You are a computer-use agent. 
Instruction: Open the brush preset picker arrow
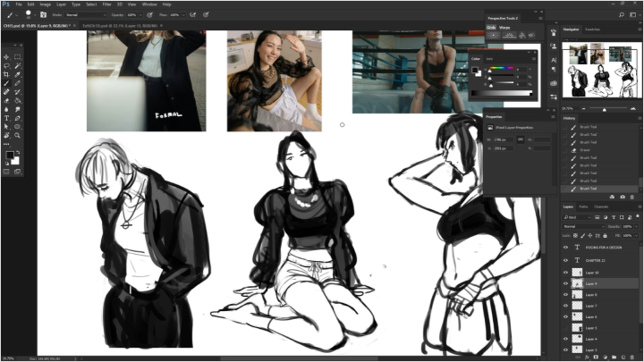(x=35, y=15)
